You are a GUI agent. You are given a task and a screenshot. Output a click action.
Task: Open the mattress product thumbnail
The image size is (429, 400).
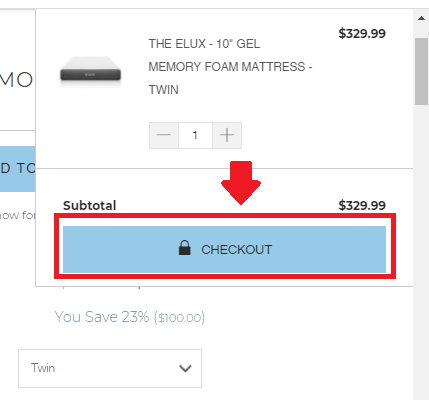pos(90,72)
